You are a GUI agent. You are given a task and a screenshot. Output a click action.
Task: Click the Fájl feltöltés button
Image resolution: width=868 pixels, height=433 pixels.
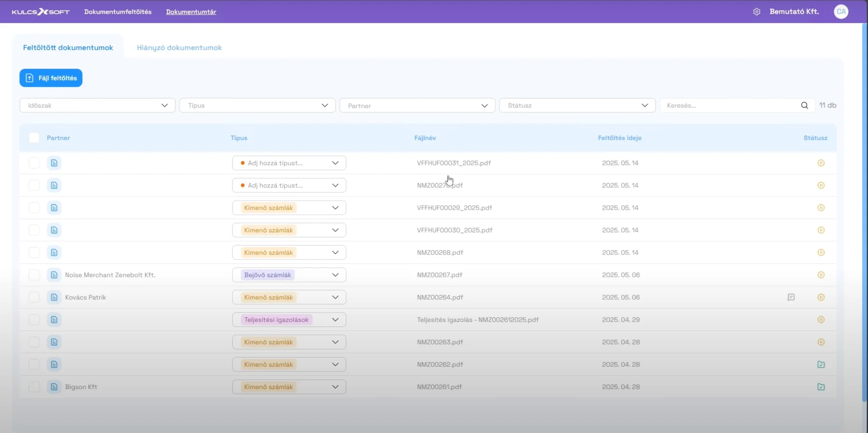(51, 78)
